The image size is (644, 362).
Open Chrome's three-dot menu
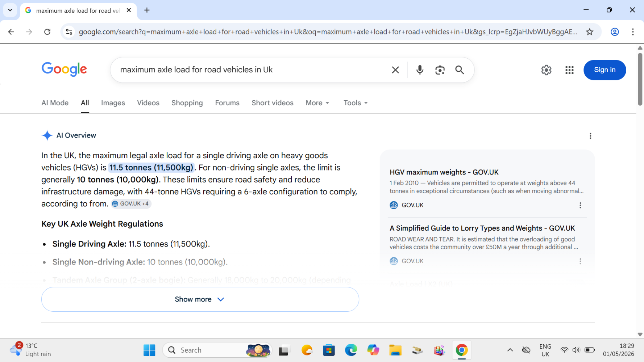tap(633, 32)
